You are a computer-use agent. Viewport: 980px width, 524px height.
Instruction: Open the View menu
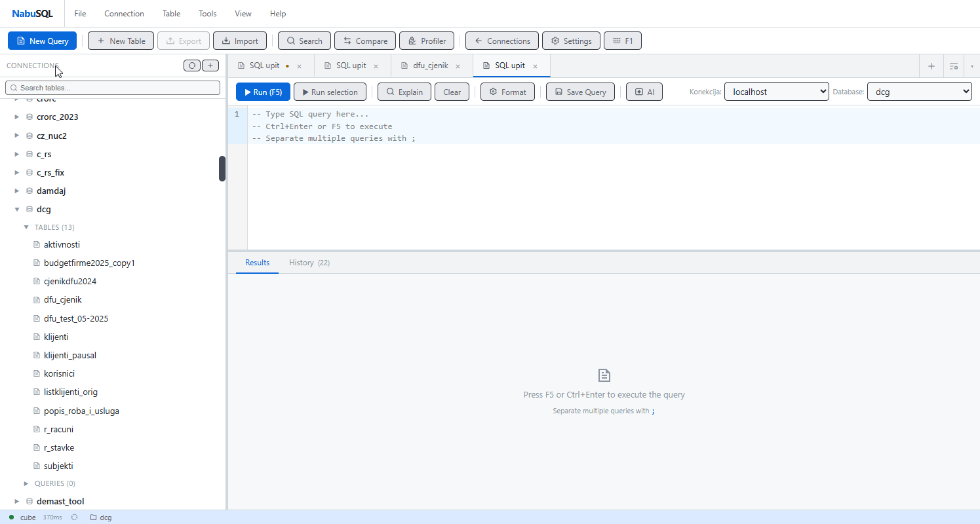(243, 14)
